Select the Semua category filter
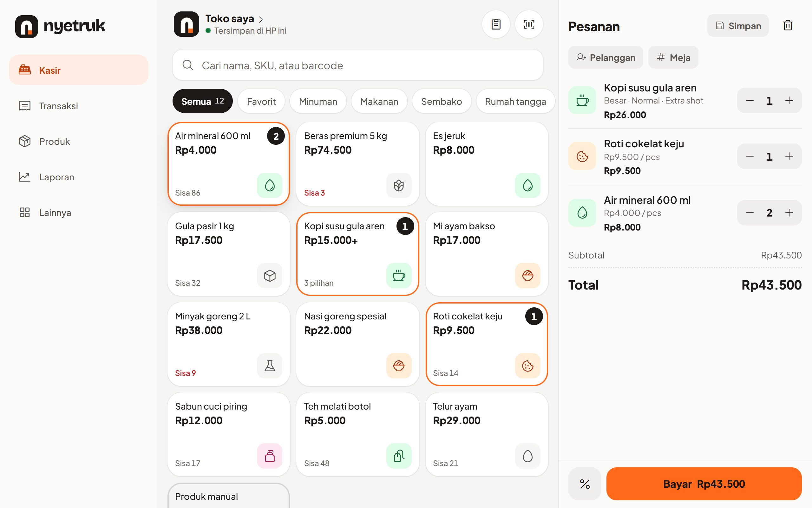 (x=202, y=101)
